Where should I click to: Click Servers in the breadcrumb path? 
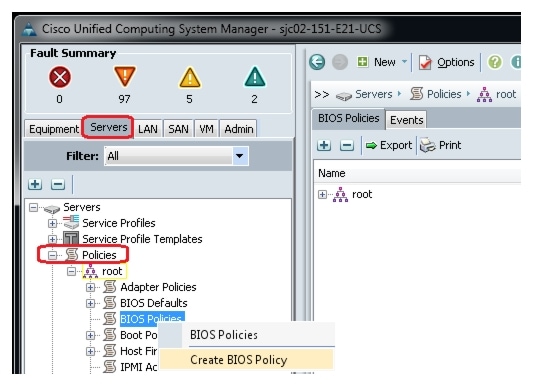374,94
